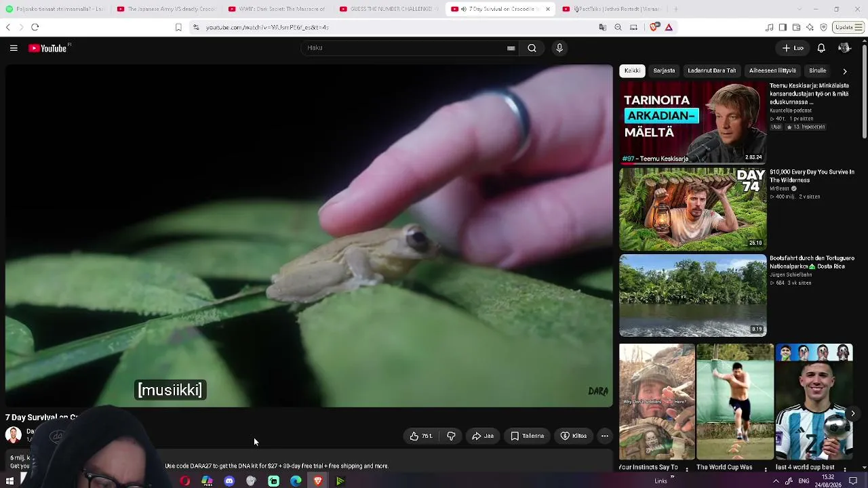
Task: Open Brave browser taskbar icon
Action: (318, 481)
